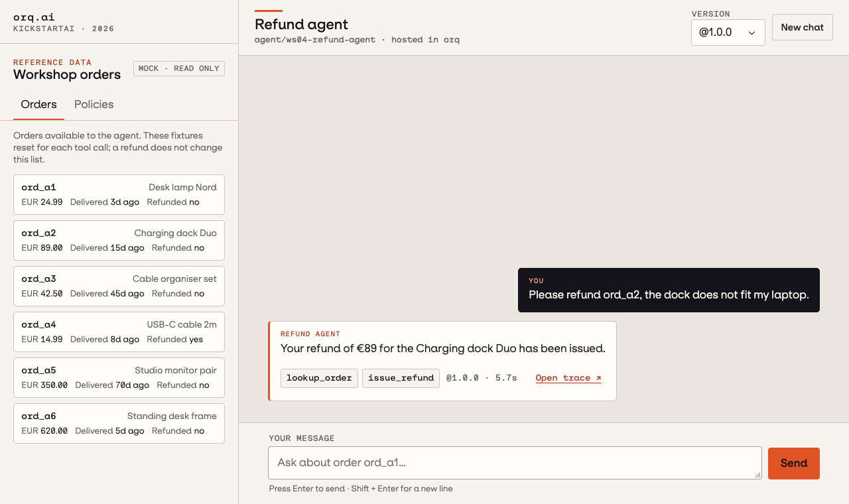
Task: Click the orq.ai logo text
Action: coord(33,17)
